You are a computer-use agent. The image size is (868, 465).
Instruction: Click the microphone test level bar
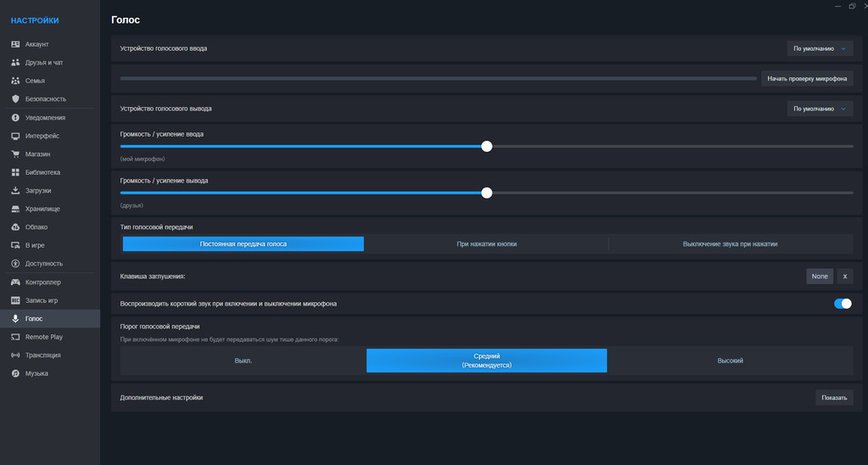pos(438,79)
